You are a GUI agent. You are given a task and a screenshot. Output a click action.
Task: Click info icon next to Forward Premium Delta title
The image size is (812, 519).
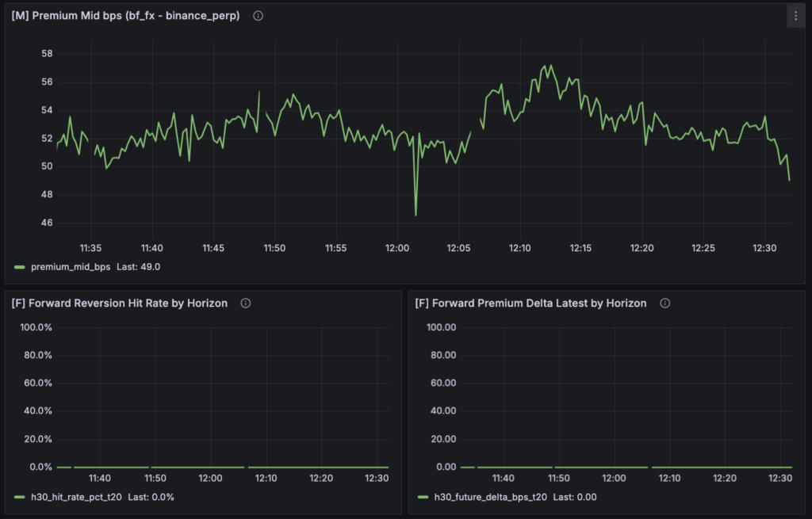coord(665,303)
